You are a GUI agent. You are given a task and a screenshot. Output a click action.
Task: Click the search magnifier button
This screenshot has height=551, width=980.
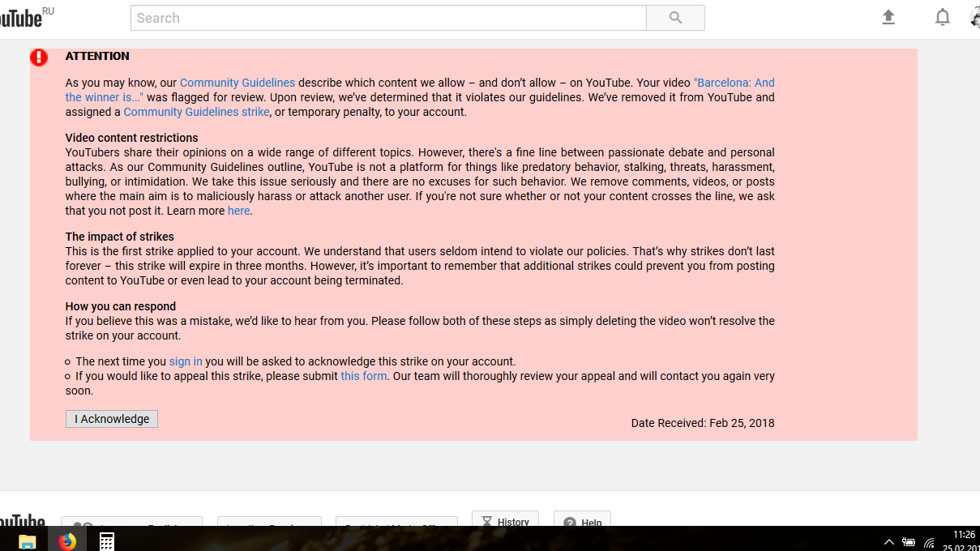(x=675, y=18)
